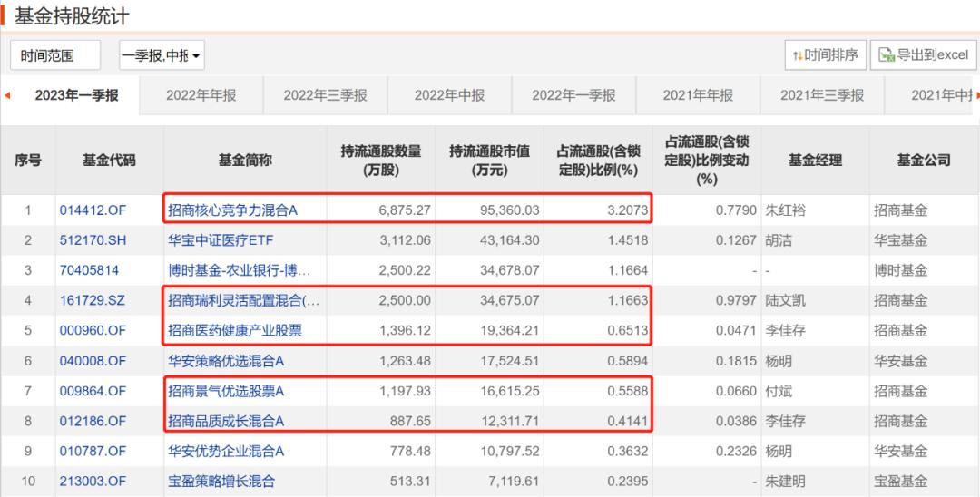
Task: Click the 基金经理 column header
Action: pos(815,160)
